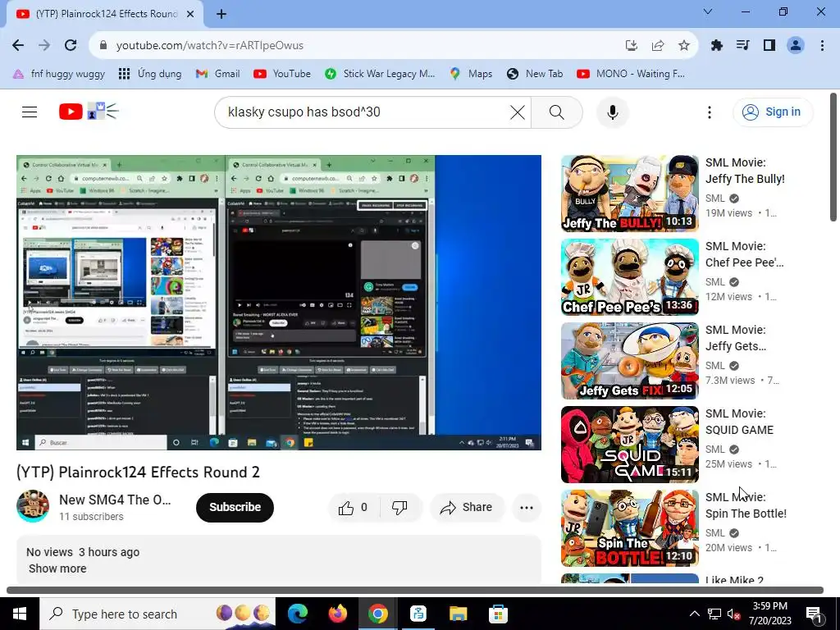The image size is (840, 630).
Task: Open title SML Movie: SQUID GAME
Action: [x=739, y=422]
